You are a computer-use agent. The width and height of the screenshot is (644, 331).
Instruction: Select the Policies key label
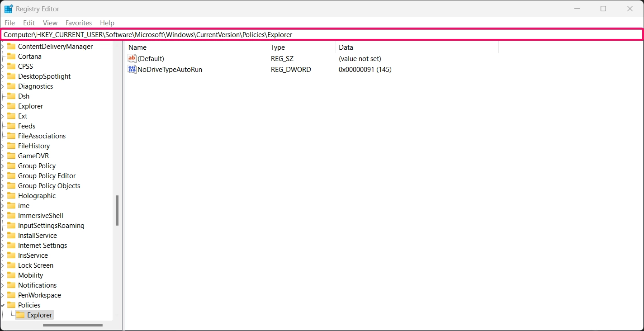29,305
